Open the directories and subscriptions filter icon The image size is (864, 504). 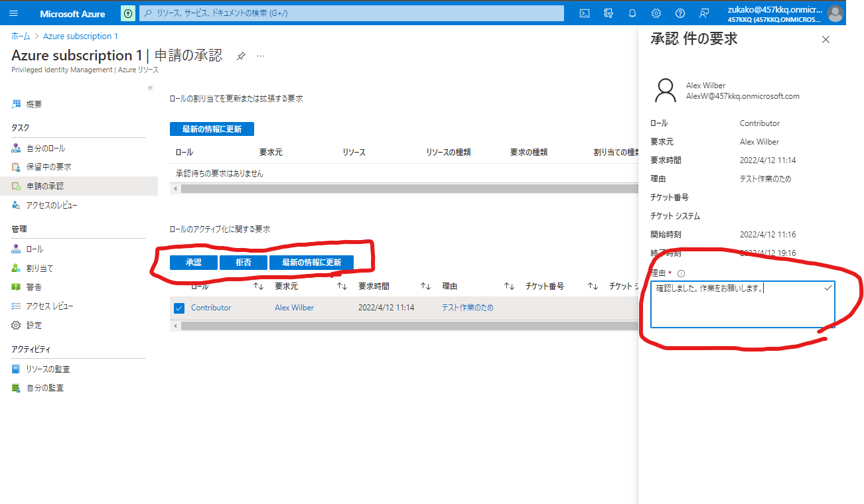tap(609, 13)
